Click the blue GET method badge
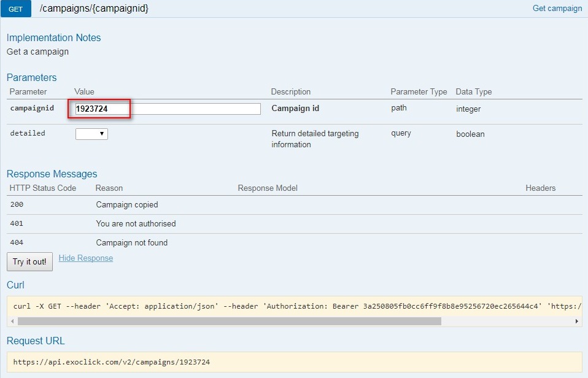Screen dimensions: 588x378 click(20, 9)
